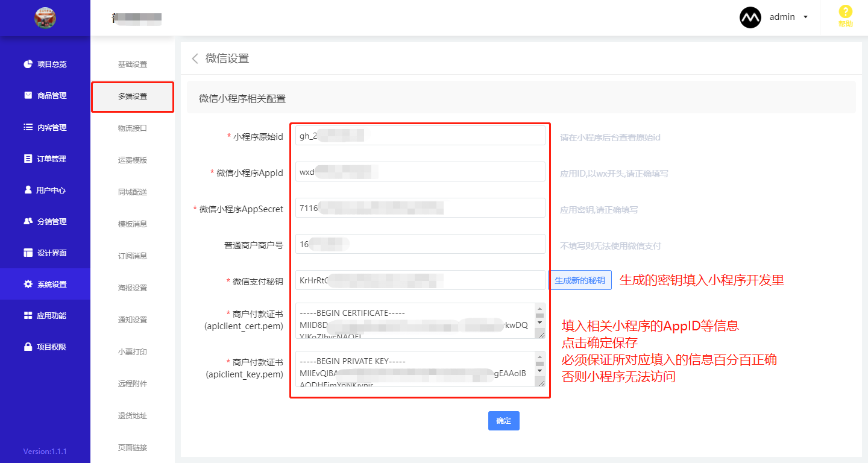Viewport: 868px width, 463px height.
Task: Click the user icon beside 用户中心
Action: point(28,190)
